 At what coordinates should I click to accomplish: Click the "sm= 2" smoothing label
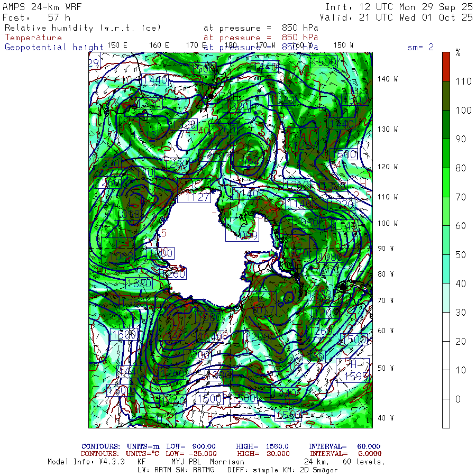[420, 47]
